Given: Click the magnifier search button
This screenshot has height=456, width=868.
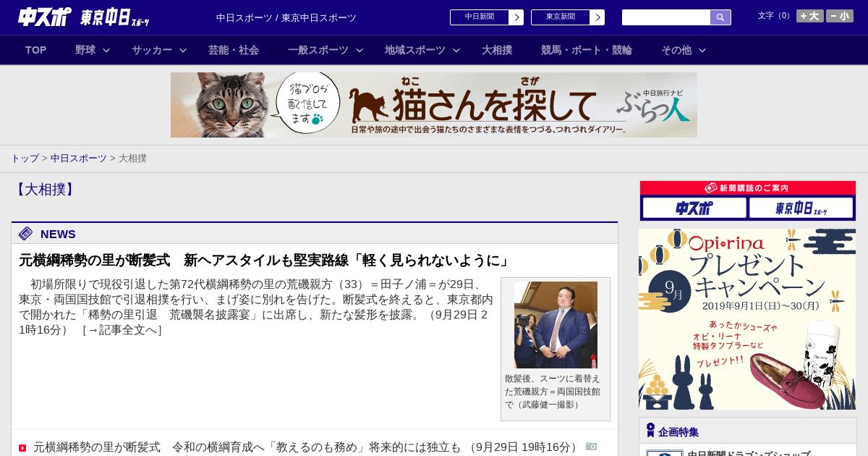Looking at the screenshot, I should [720, 17].
